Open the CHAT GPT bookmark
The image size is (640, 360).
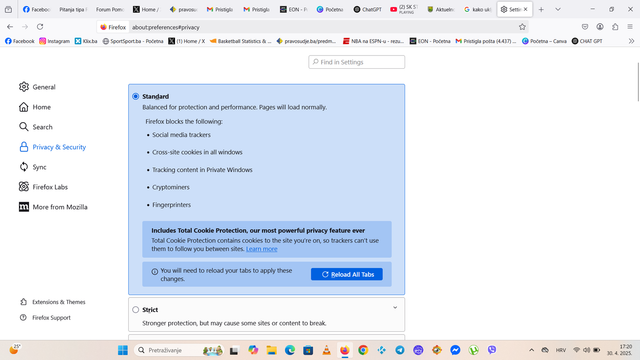[x=587, y=41]
